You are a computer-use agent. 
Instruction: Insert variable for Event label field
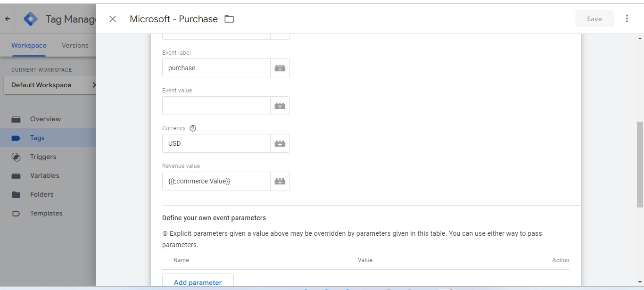[x=280, y=68]
